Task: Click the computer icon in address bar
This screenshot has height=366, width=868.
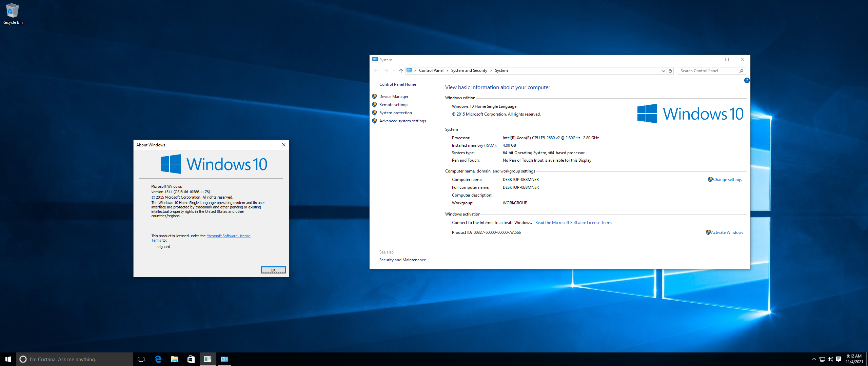Action: (x=409, y=70)
